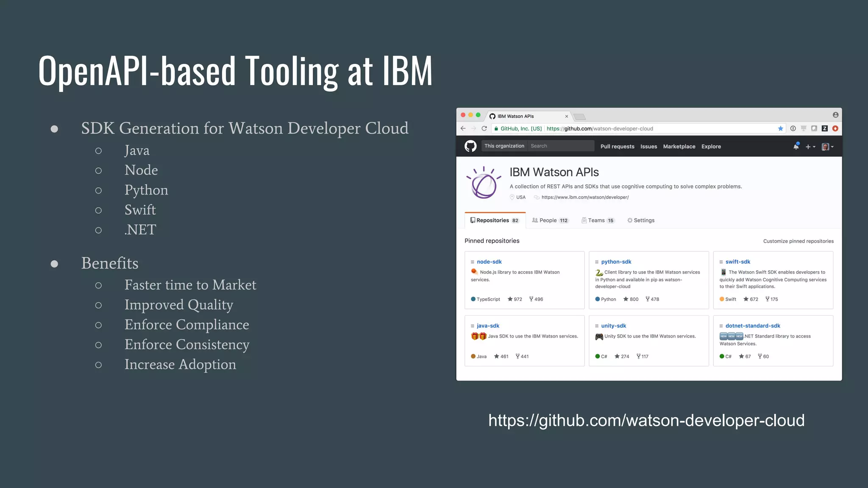Reload the page with the refresh icon
Image resolution: width=868 pixels, height=488 pixels.
point(484,128)
